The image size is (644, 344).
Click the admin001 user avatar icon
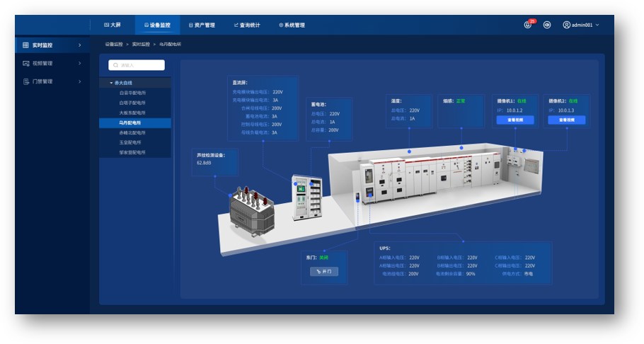[x=566, y=25]
